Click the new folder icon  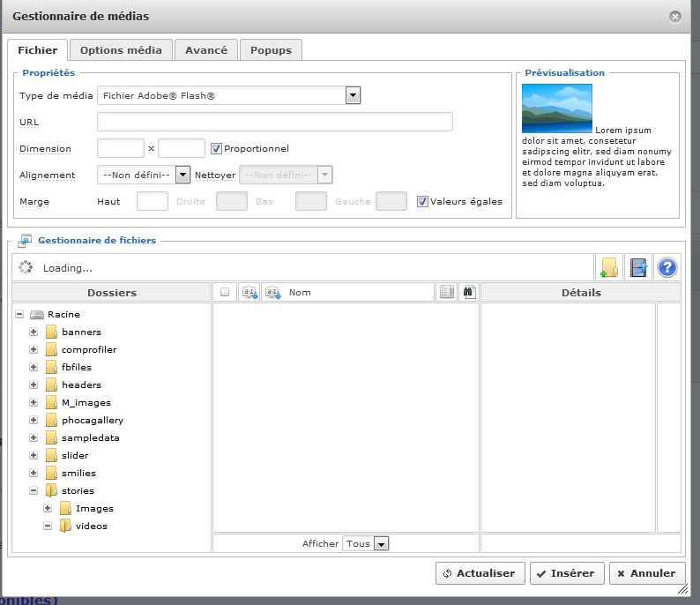[608, 267]
